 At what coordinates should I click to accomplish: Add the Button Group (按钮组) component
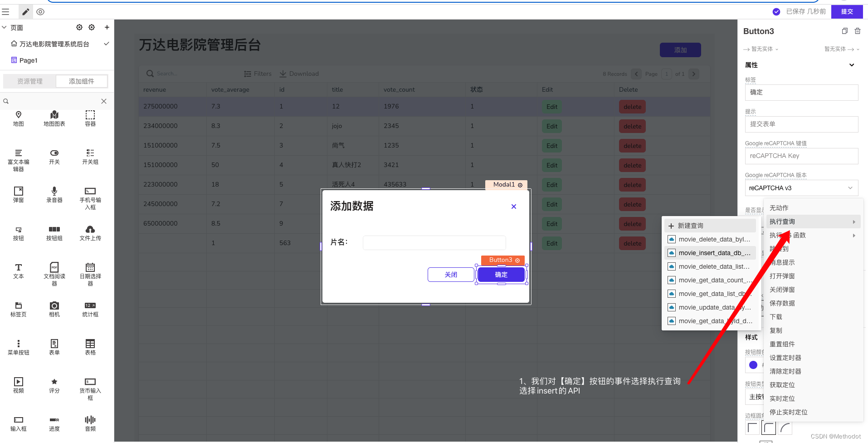pos(54,233)
